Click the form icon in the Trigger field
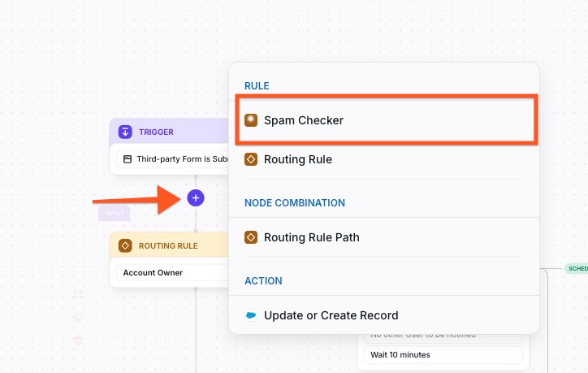 (x=128, y=159)
